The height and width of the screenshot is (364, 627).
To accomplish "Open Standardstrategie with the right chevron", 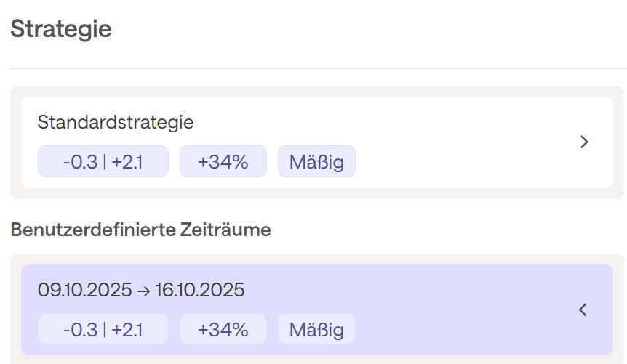I will (583, 142).
